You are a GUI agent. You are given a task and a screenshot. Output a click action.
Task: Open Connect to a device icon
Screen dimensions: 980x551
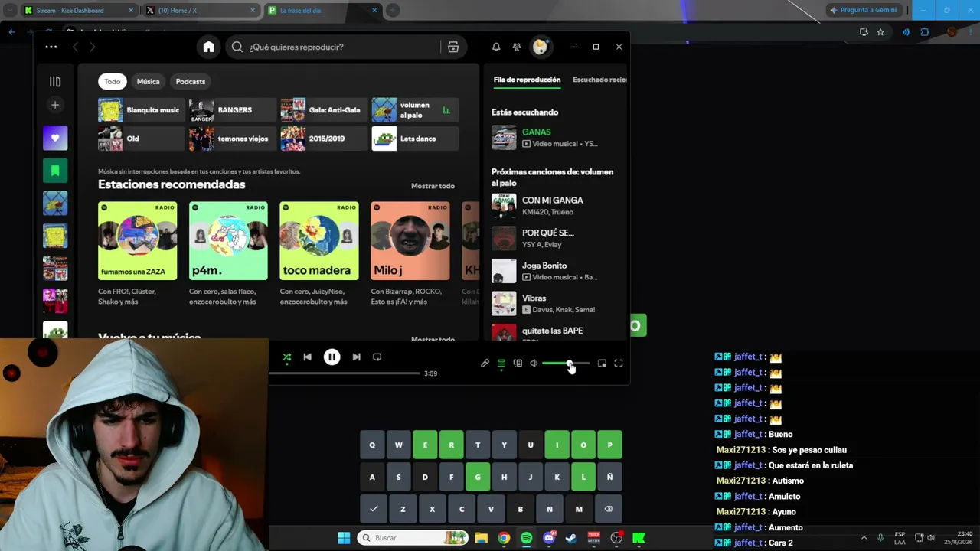click(x=518, y=364)
